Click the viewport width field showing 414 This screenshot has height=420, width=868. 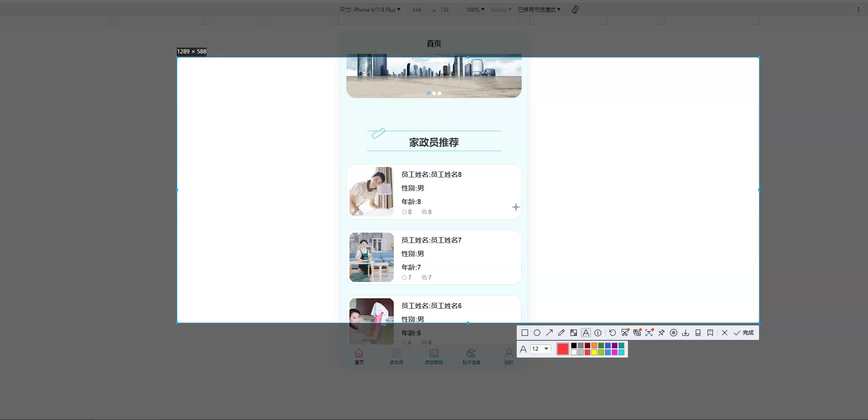pyautogui.click(x=416, y=10)
